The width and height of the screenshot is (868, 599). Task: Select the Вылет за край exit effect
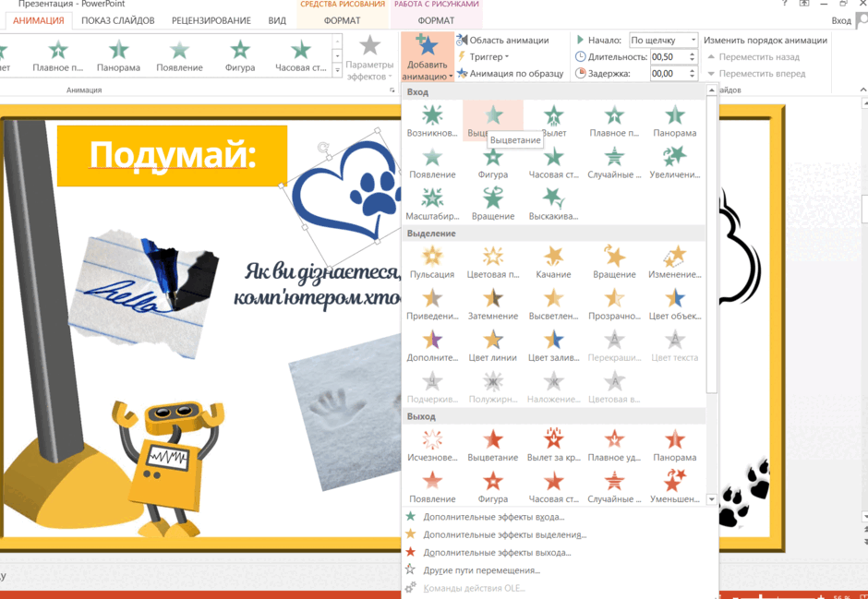tap(553, 446)
